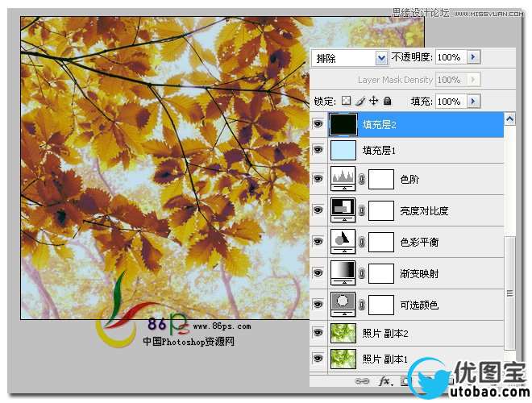
Task: Toggle lock image pixels brush icon
Action: [360, 101]
